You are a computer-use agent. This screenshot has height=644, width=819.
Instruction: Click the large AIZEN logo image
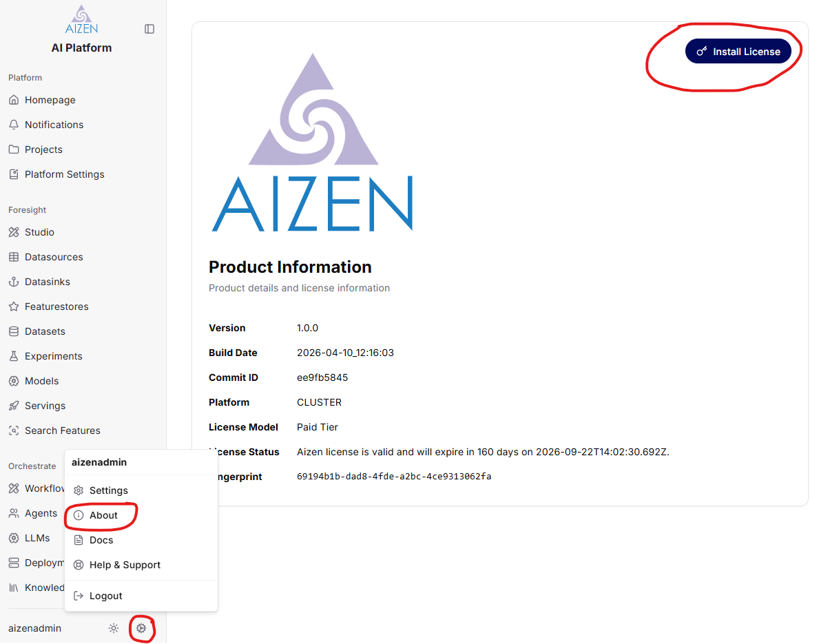pos(312,143)
